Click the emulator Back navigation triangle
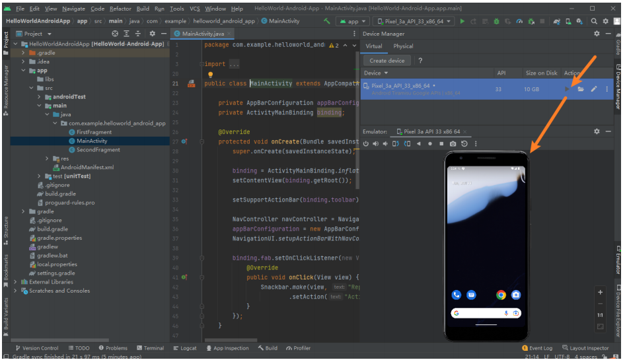This screenshot has height=364, width=627. click(418, 143)
